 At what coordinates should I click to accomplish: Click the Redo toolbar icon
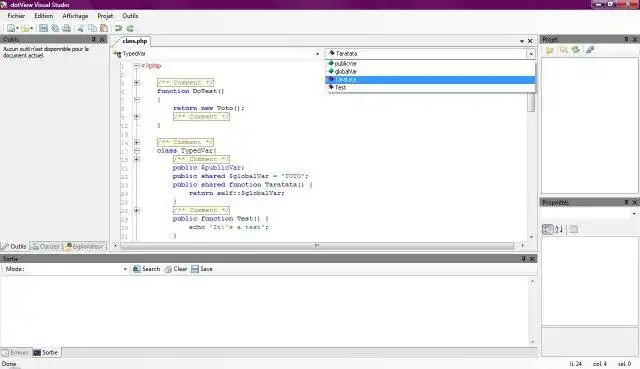[130, 28]
